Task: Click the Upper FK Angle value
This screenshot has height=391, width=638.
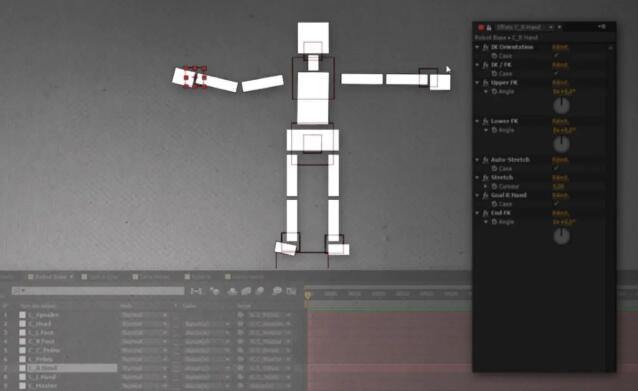Action: click(x=564, y=92)
